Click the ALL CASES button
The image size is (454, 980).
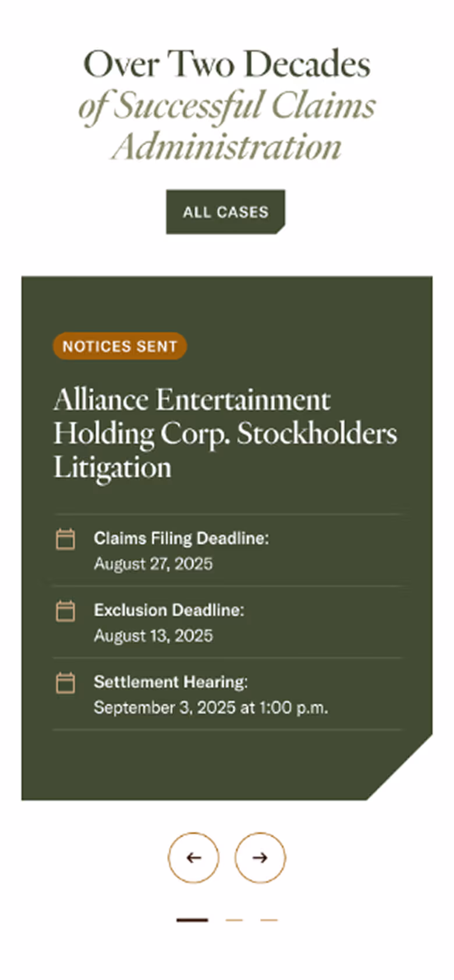pos(225,212)
